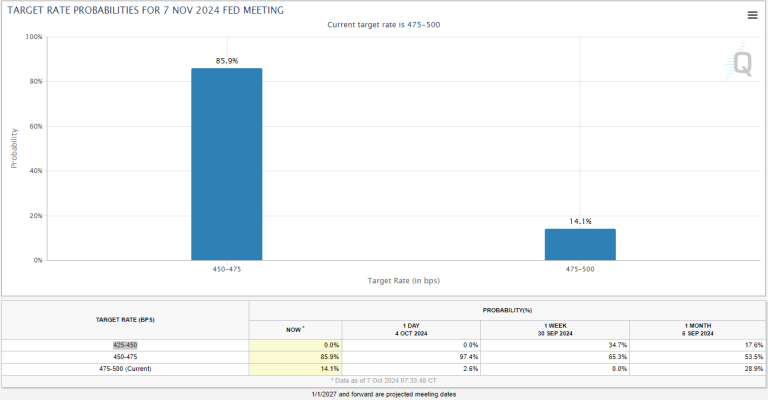Viewport: 768px width, 400px height.
Task: Open the chart hamburger context menu
Action: 752,15
